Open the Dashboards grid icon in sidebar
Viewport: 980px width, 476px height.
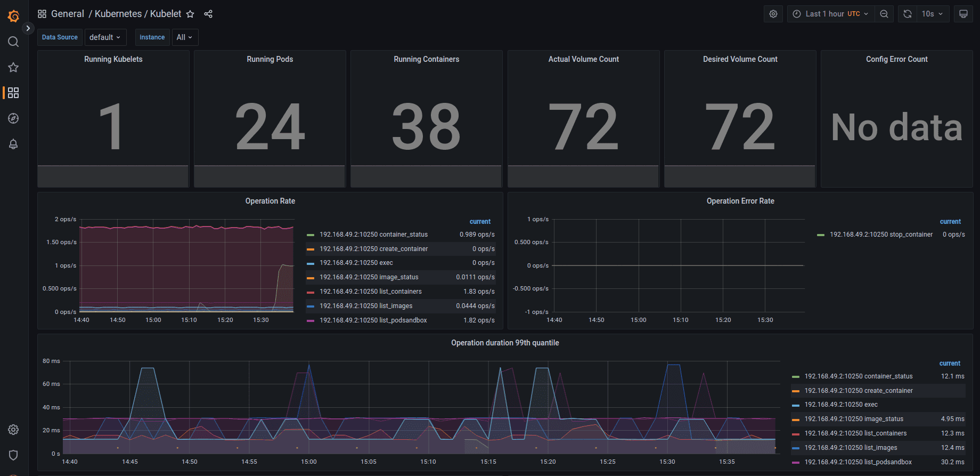click(13, 93)
